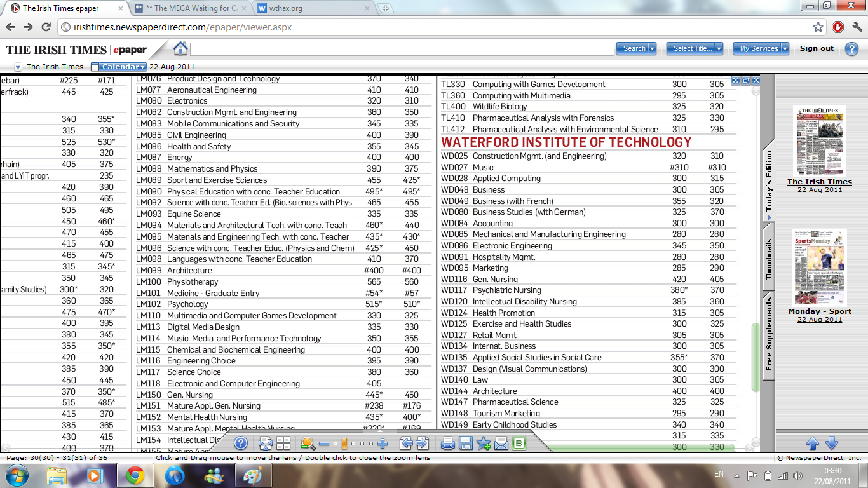Click the vertical green scrollbar in the lens
This screenshot has height=488, width=868.
pyautogui.click(x=756, y=357)
